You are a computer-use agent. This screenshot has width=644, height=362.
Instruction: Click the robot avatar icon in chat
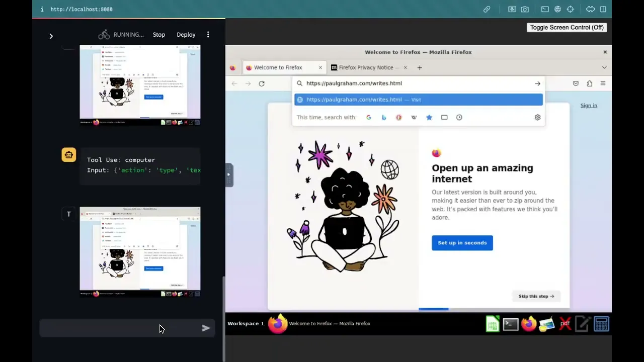coord(69,155)
